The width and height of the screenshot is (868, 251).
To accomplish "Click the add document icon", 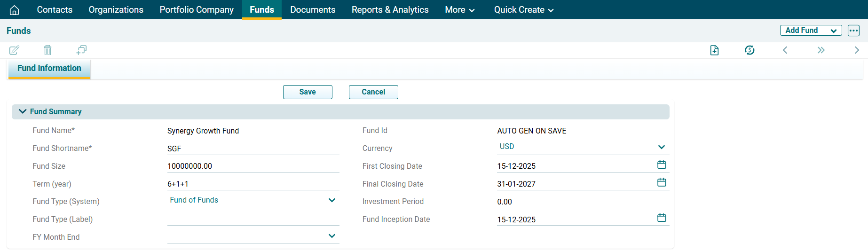I will click(714, 50).
